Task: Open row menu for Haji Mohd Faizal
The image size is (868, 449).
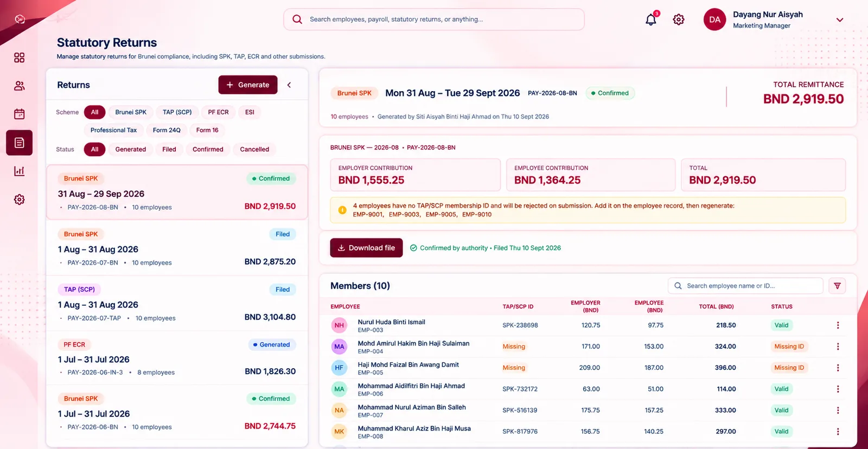Action: [x=838, y=368]
